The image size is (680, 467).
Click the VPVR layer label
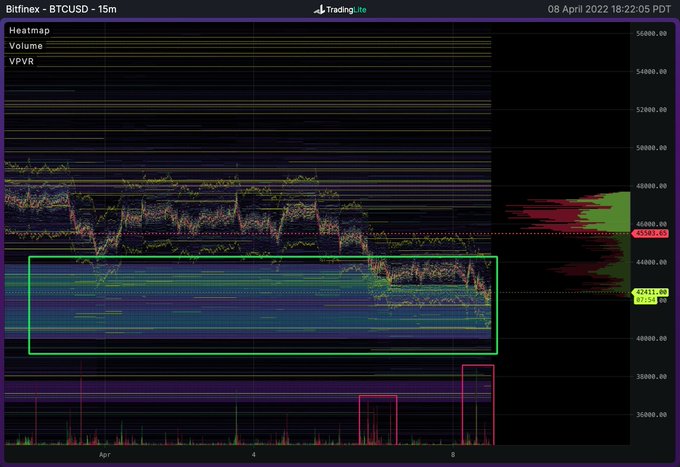pos(21,62)
